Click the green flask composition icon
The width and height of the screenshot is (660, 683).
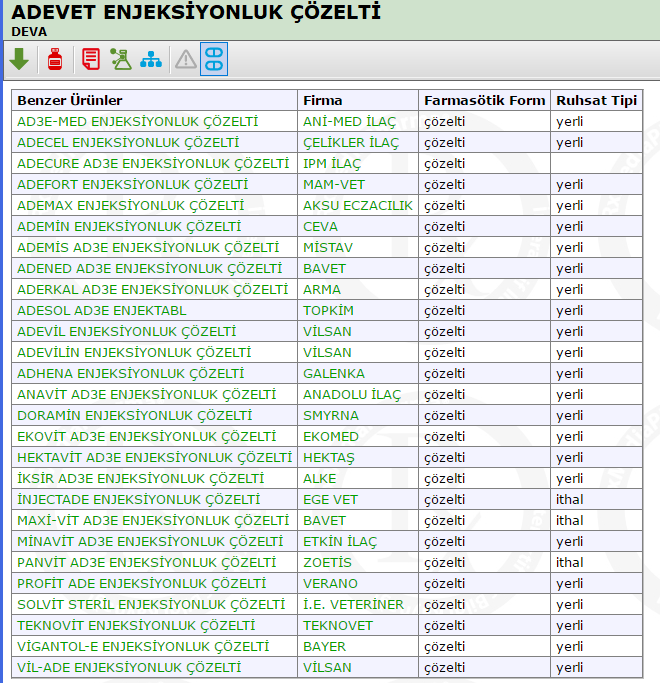coord(121,60)
